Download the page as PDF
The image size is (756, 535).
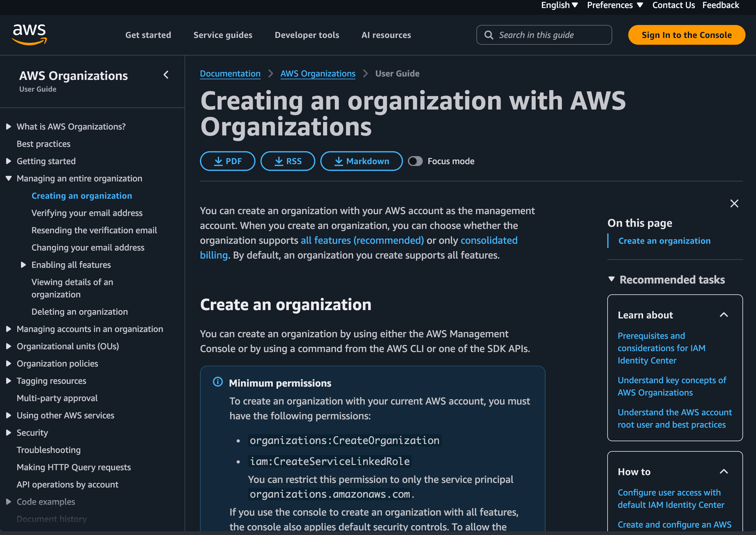click(227, 161)
